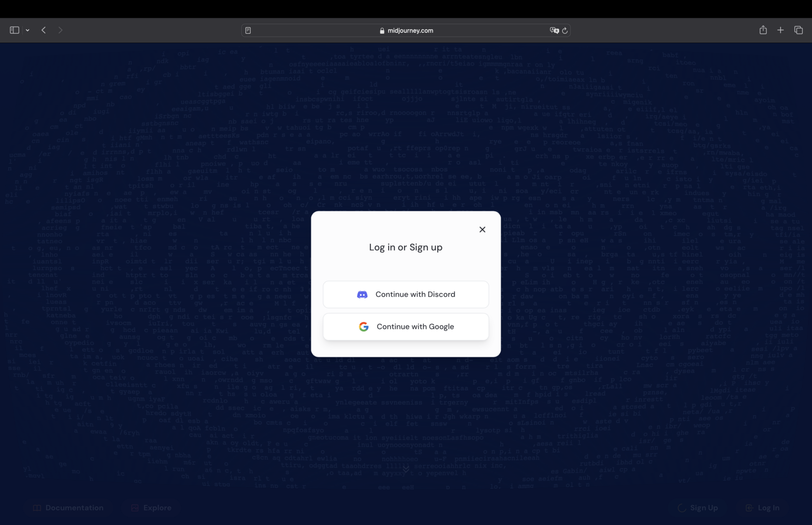The height and width of the screenshot is (525, 812).
Task: Click the lock icon beside midjourney.com
Action: click(x=382, y=30)
